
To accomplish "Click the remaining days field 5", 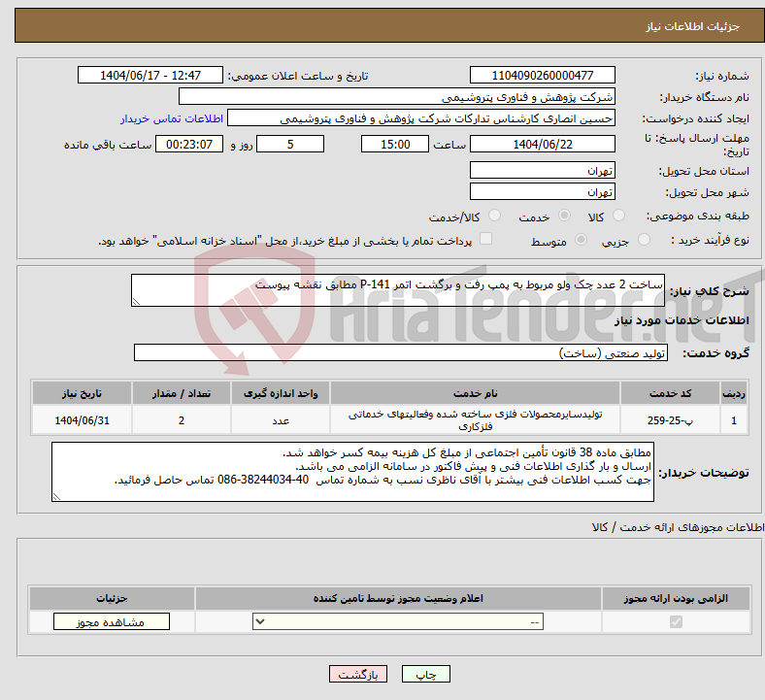I will [290, 144].
